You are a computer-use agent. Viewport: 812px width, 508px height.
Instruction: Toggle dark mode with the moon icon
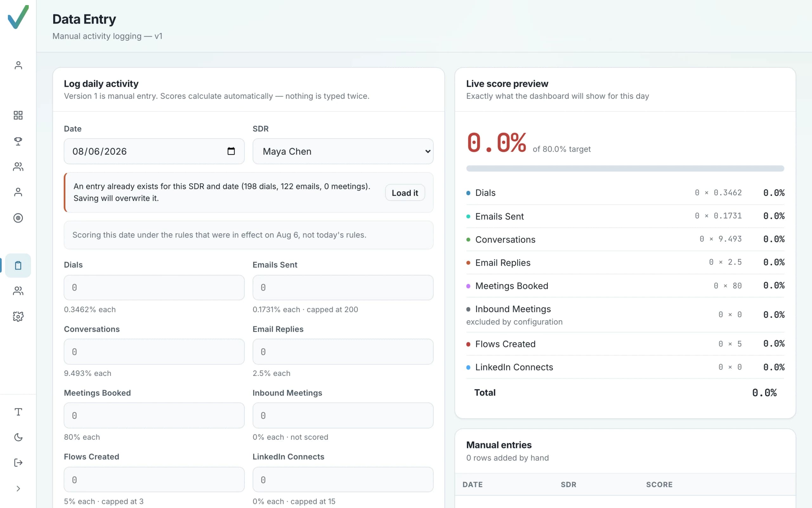pyautogui.click(x=18, y=437)
